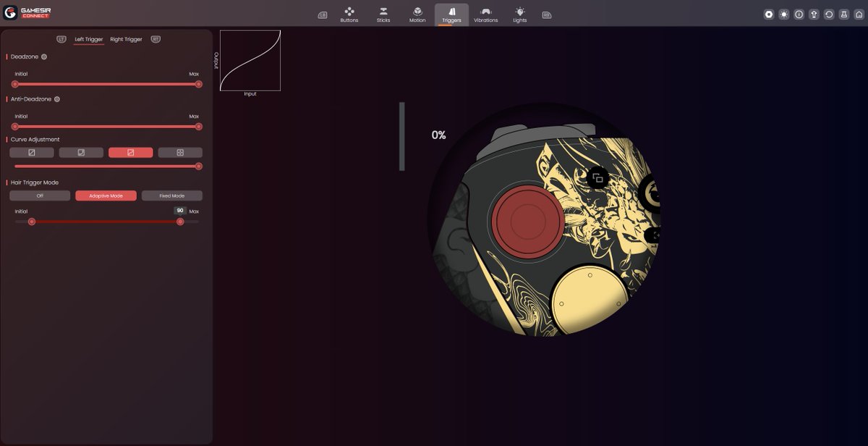The width and height of the screenshot is (868, 446).
Task: Click the red left stick on controller
Action: tap(527, 222)
